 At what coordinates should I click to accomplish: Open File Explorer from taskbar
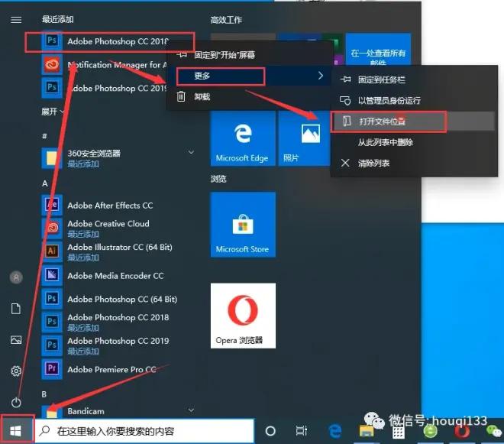pos(367,431)
